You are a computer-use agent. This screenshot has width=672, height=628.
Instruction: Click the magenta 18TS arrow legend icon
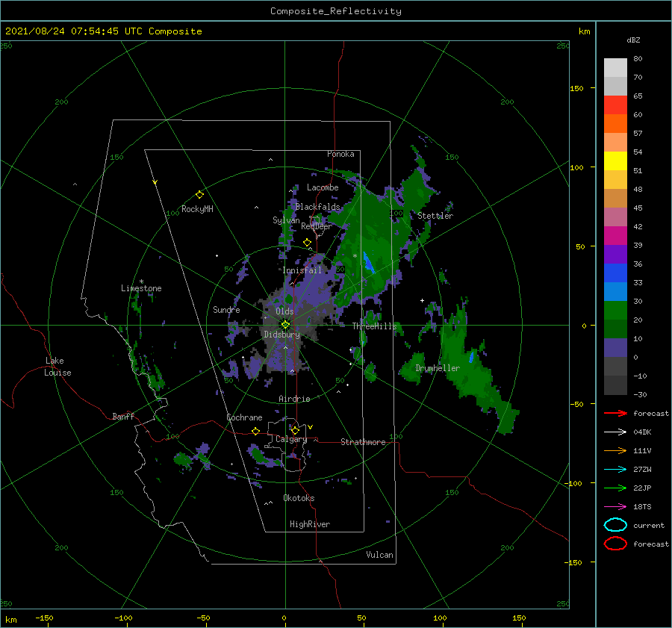coord(615,507)
